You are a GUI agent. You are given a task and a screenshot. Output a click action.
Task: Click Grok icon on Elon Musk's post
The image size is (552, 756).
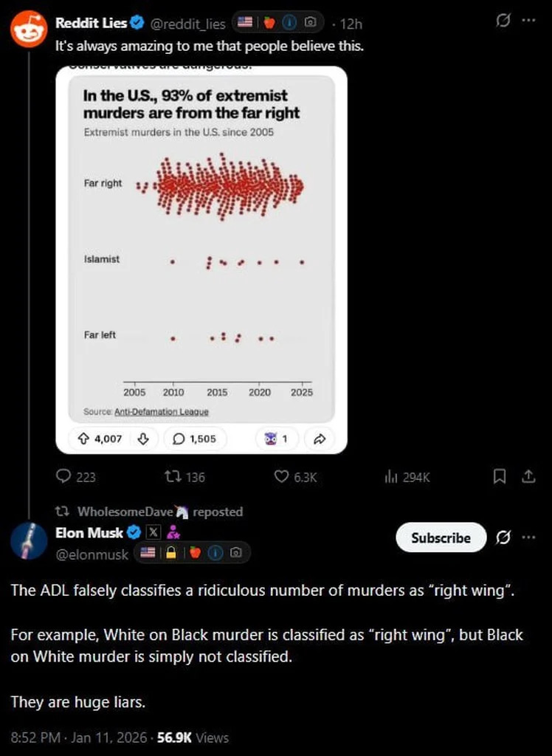coord(503,537)
